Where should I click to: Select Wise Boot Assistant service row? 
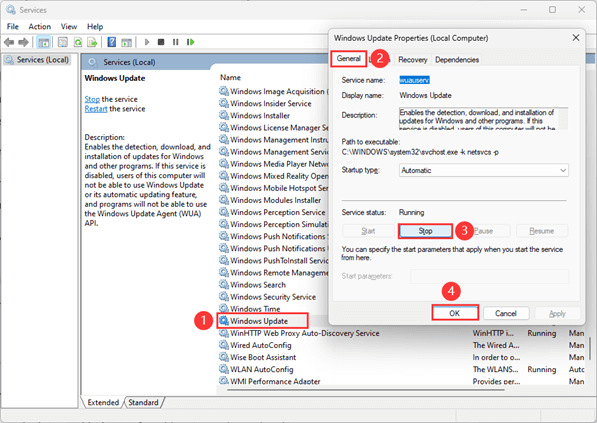click(263, 357)
